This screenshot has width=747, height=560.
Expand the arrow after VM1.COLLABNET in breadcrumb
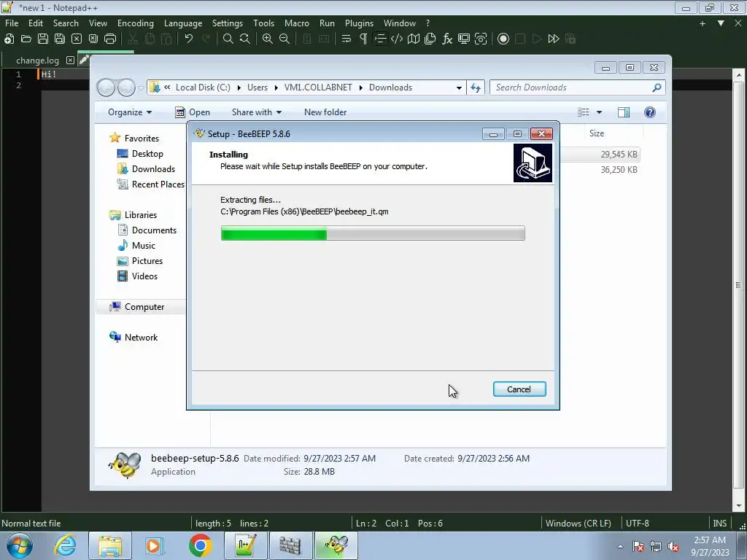point(360,87)
